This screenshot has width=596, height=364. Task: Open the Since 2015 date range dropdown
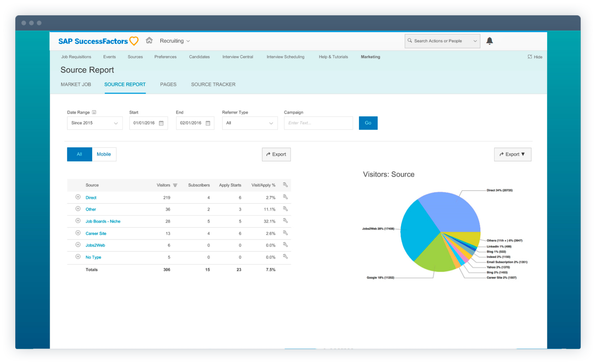[x=94, y=123]
